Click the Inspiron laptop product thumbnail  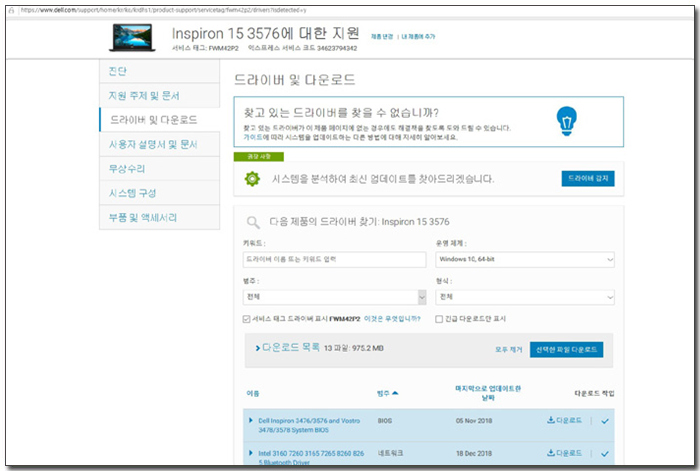coord(133,38)
